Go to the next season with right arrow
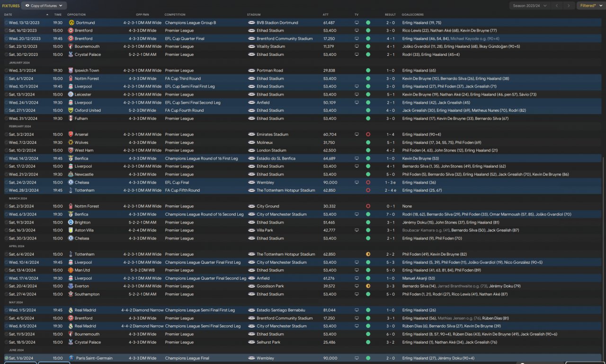The width and height of the screenshot is (606, 364). click(x=569, y=6)
